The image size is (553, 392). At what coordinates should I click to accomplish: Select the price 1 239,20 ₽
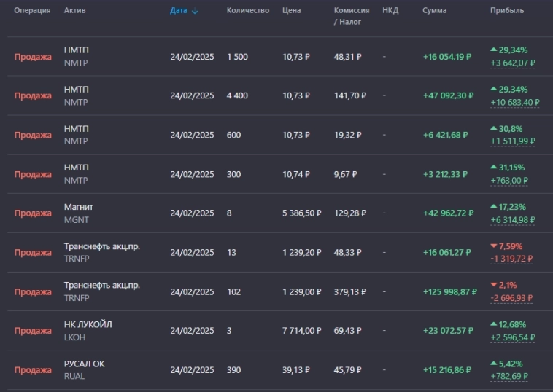301,253
